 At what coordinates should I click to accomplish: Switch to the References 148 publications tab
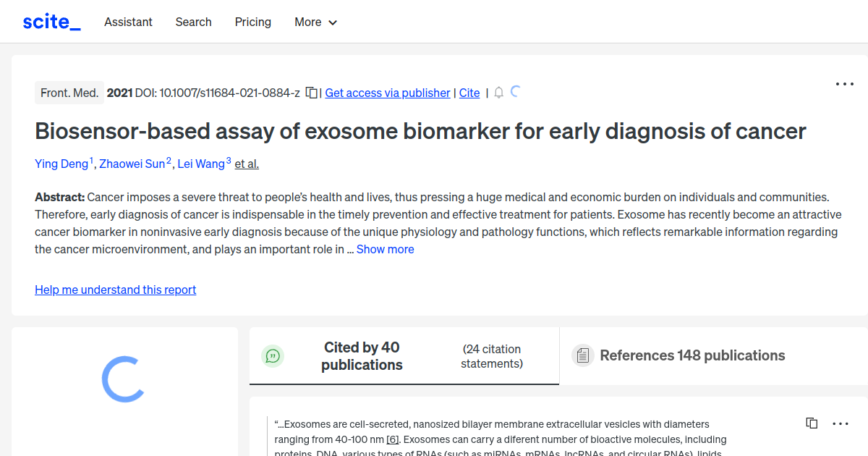pyautogui.click(x=692, y=355)
